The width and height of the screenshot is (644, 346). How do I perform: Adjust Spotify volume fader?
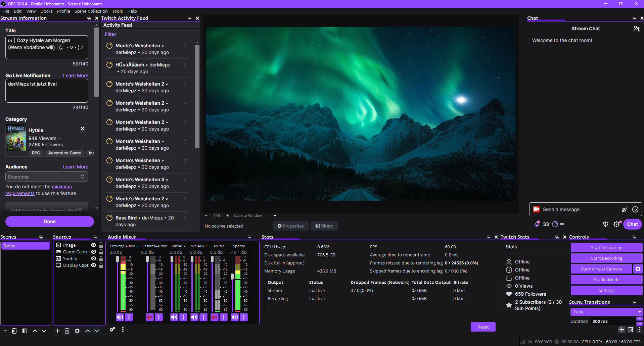232,277
